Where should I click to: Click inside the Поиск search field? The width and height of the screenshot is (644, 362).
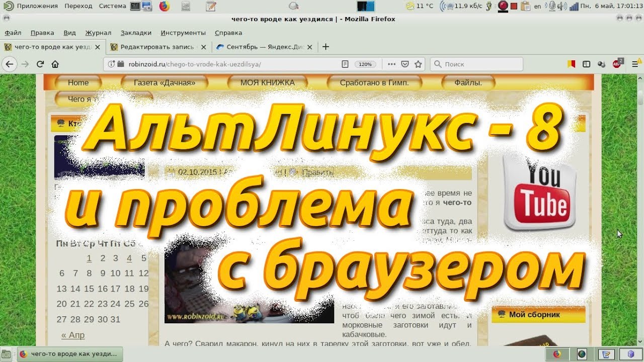pyautogui.click(x=476, y=64)
